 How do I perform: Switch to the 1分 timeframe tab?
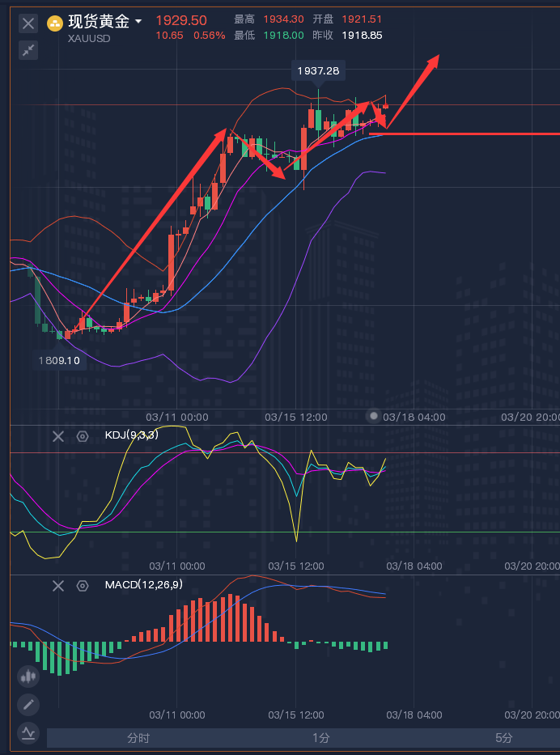click(x=321, y=738)
